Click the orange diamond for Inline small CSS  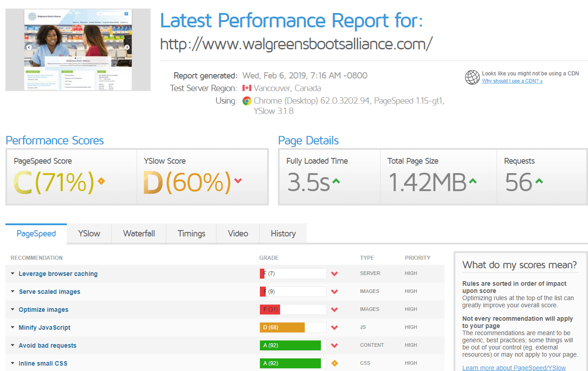[334, 363]
